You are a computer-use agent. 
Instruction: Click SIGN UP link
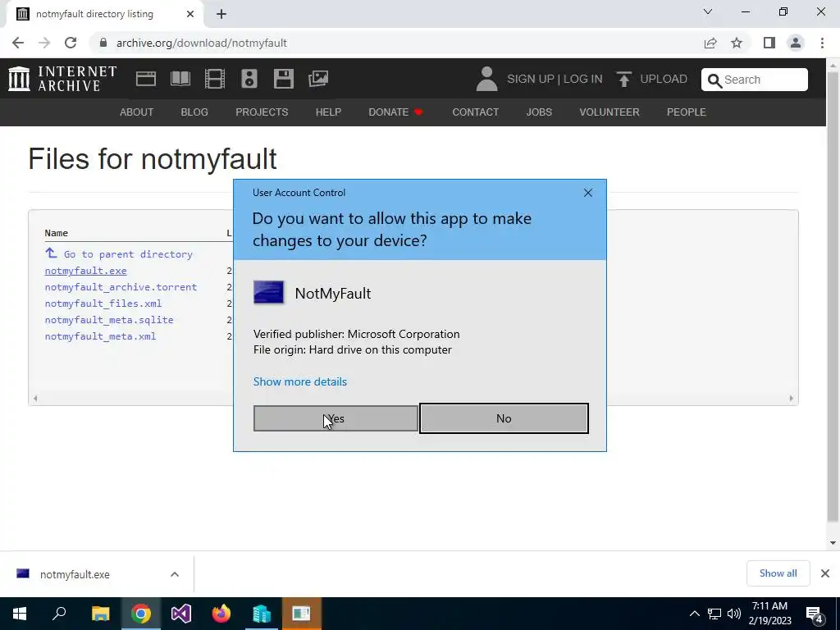[531, 79]
